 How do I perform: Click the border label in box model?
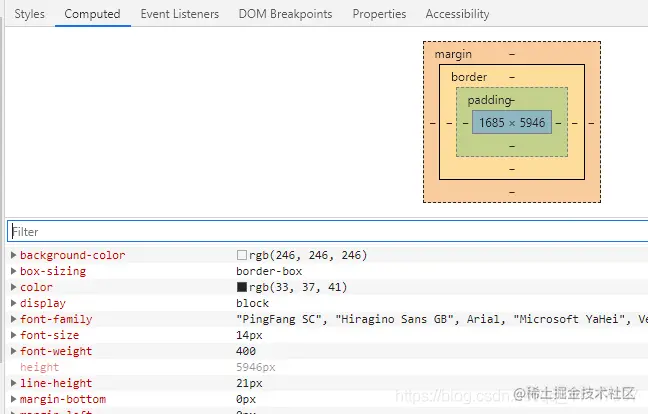pos(469,77)
